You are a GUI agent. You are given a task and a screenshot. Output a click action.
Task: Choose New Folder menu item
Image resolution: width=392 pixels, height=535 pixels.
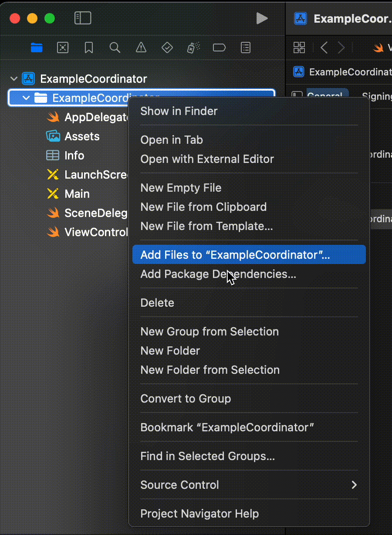249,351
